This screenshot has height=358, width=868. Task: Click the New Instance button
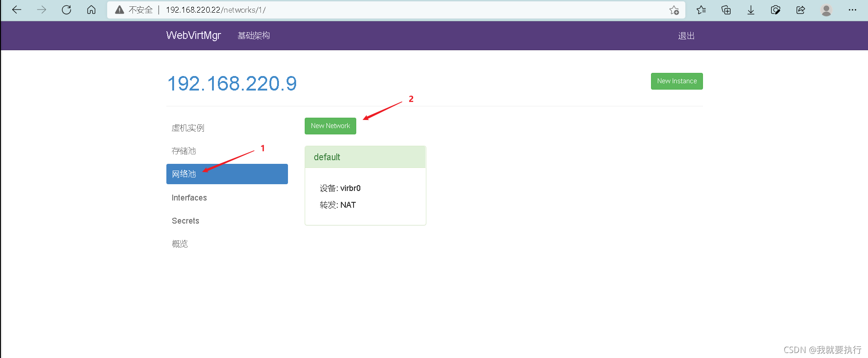(677, 81)
